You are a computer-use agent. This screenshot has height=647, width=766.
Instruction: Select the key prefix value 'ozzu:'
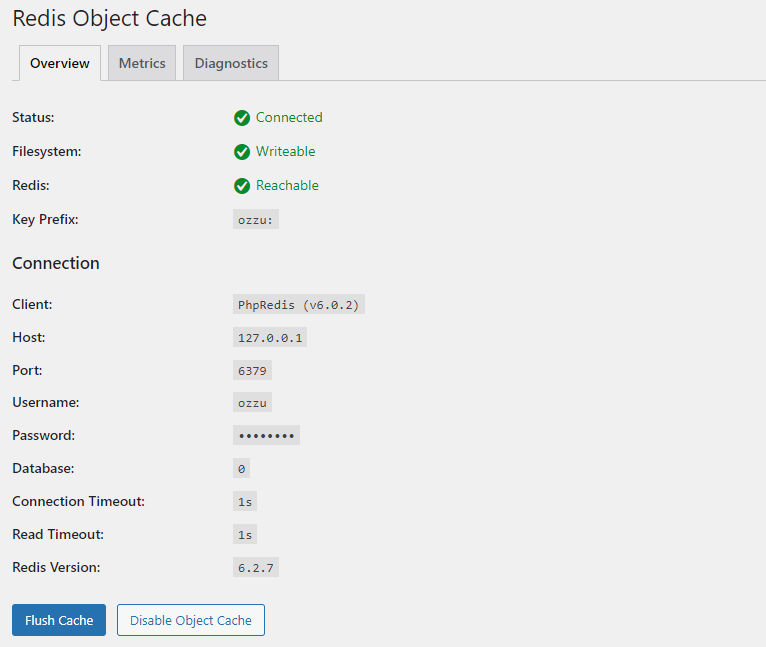click(x=255, y=220)
